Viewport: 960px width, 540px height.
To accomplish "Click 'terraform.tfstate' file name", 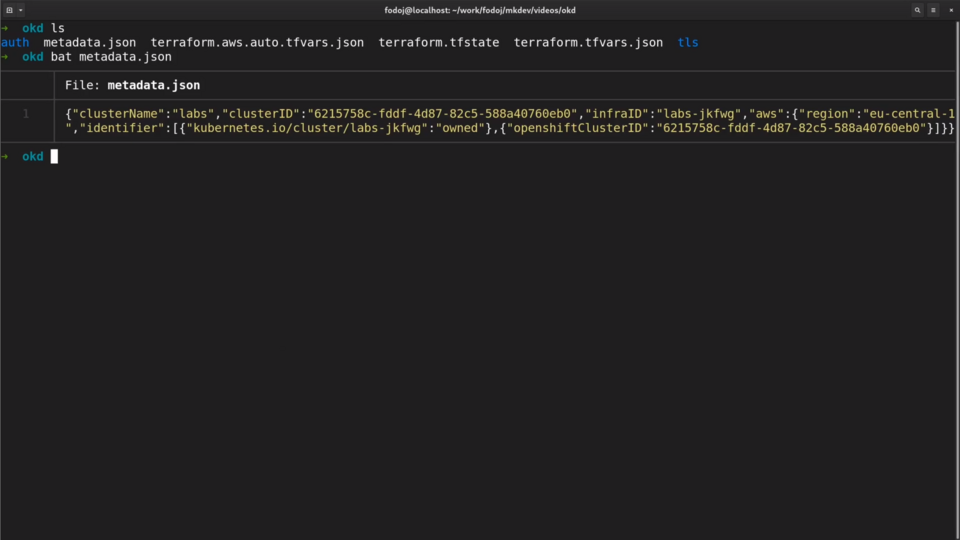I will (x=438, y=42).
